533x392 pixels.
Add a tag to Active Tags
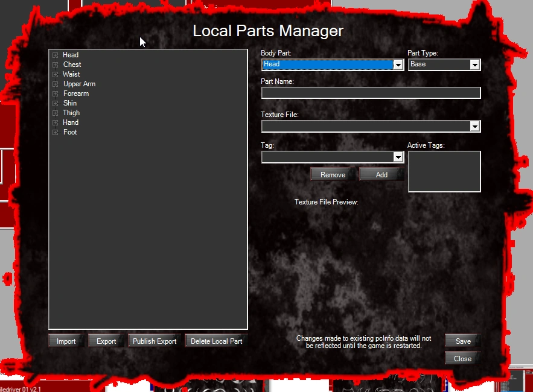tap(381, 174)
